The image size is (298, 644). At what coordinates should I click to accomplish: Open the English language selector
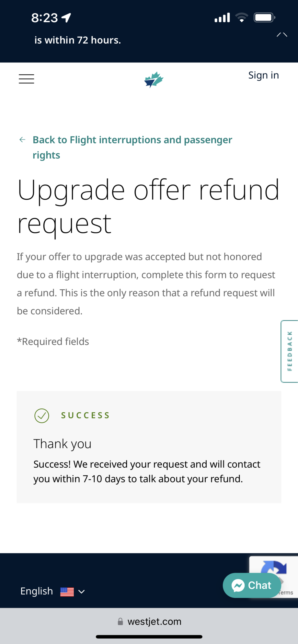point(37,591)
